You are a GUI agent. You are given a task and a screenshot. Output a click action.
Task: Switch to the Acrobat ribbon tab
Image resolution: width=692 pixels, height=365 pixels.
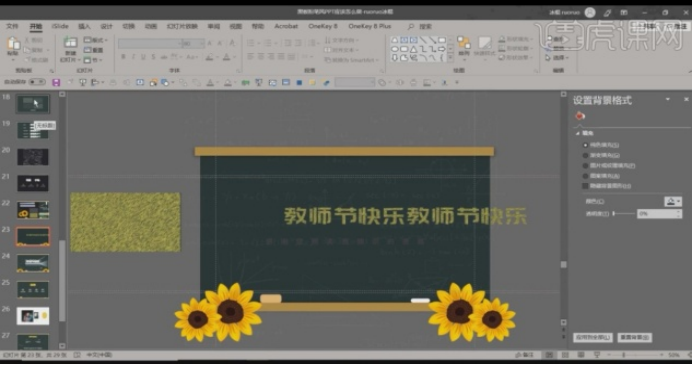pos(286,26)
